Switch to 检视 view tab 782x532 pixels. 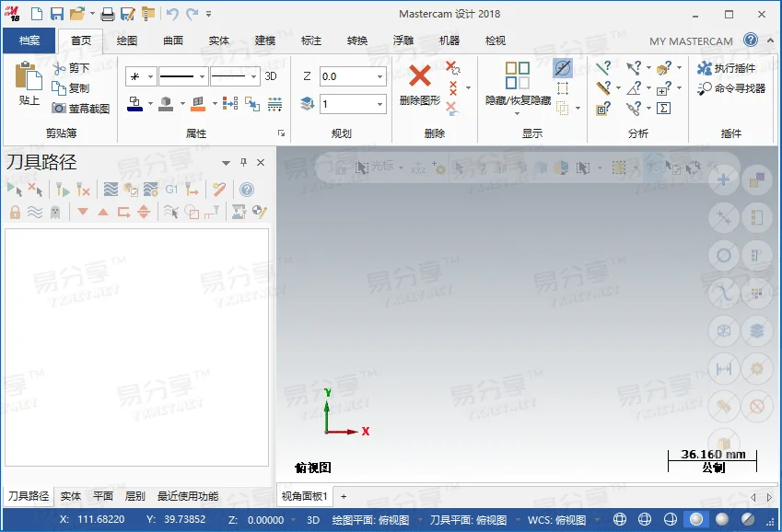tap(496, 40)
